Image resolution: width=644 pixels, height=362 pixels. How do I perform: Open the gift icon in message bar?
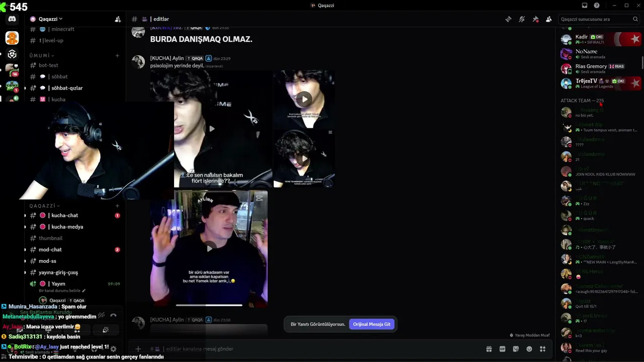click(x=489, y=349)
